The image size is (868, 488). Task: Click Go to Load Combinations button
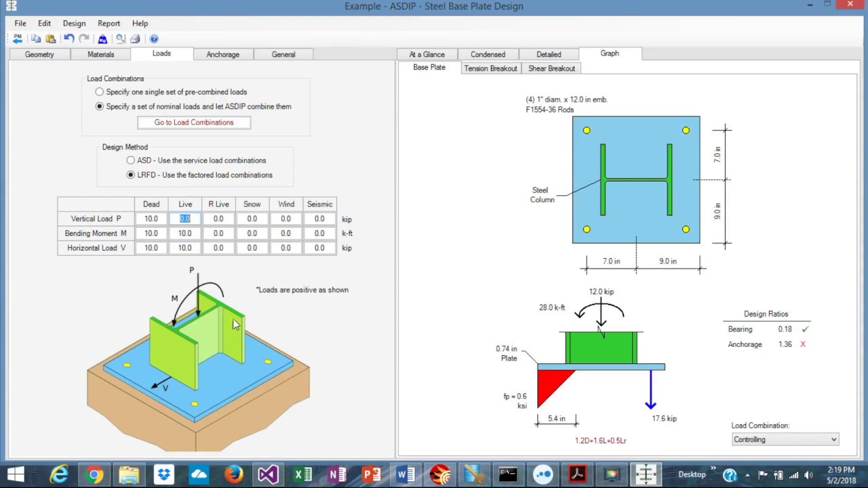click(194, 123)
